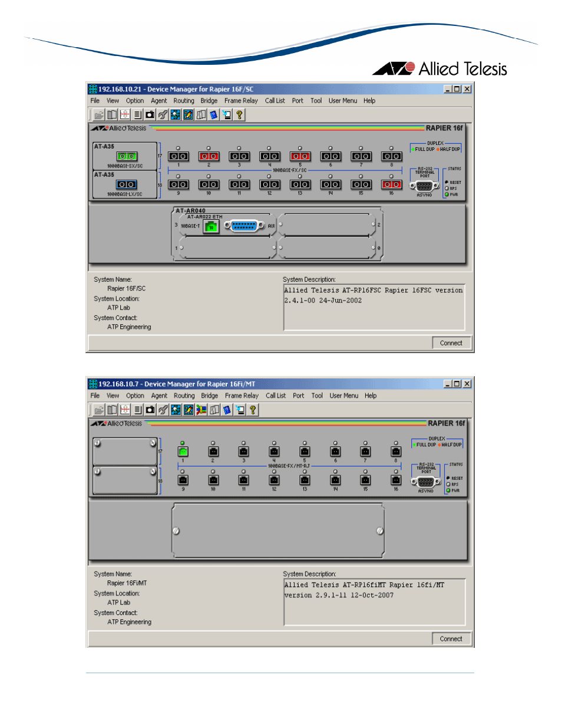Click the red crosshair grid icon in 16F/SC toolbar
Screen dimensions: 562x728
click(125, 115)
